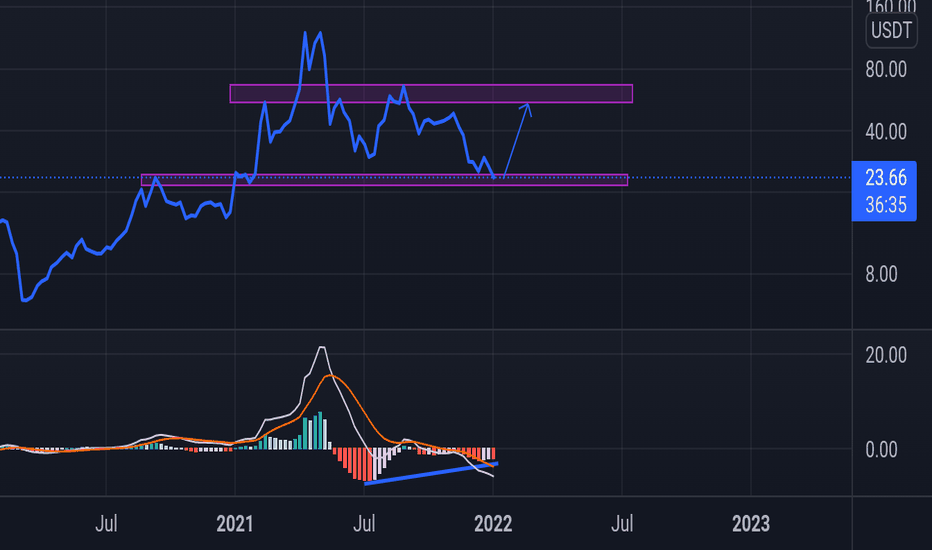
Task: Click the 80.00 price axis label
Action: [x=886, y=70]
